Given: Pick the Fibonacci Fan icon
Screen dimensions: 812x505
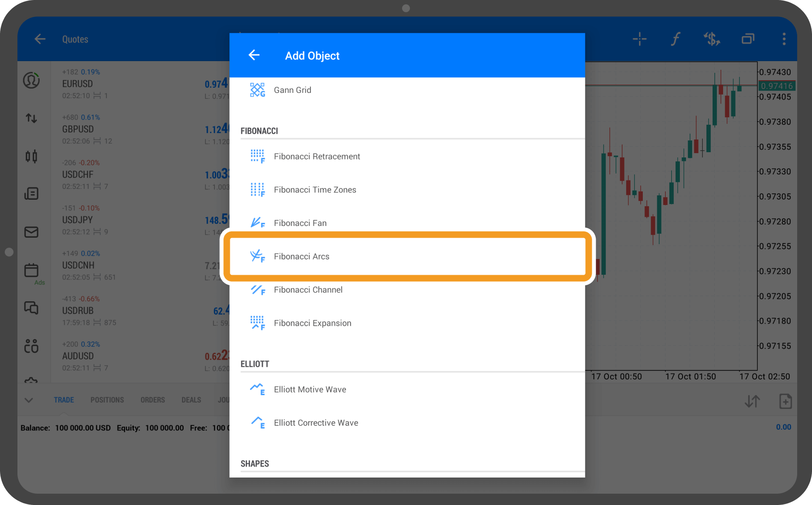Looking at the screenshot, I should tap(257, 223).
